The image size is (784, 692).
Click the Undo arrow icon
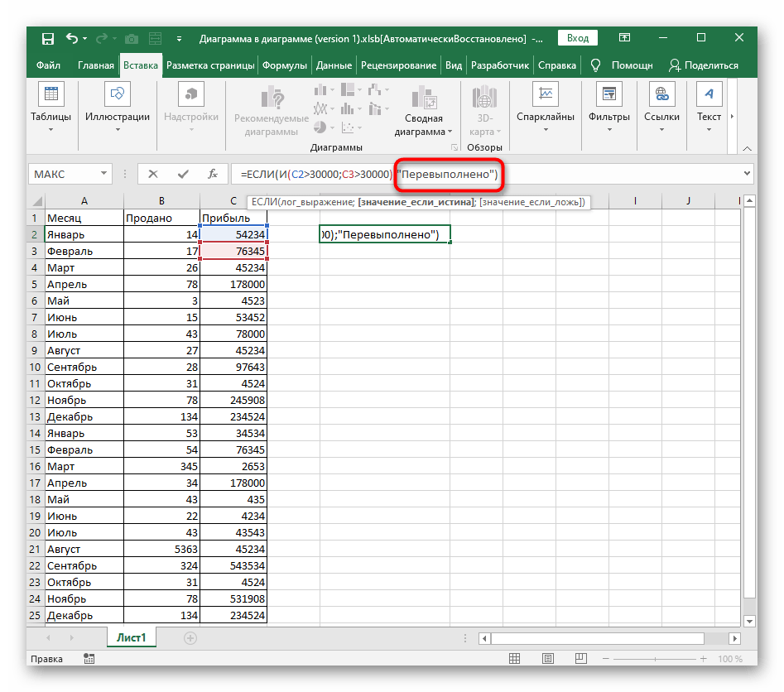tap(72, 38)
